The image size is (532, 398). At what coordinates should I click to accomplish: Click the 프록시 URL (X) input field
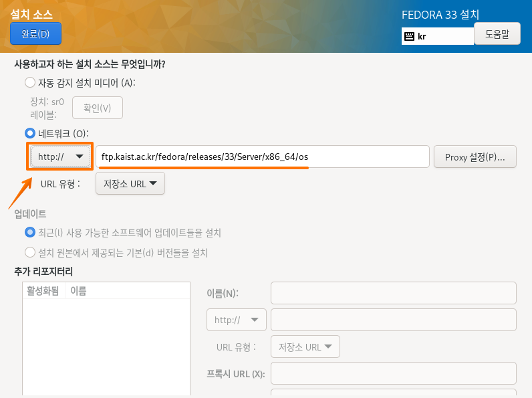pos(394,373)
